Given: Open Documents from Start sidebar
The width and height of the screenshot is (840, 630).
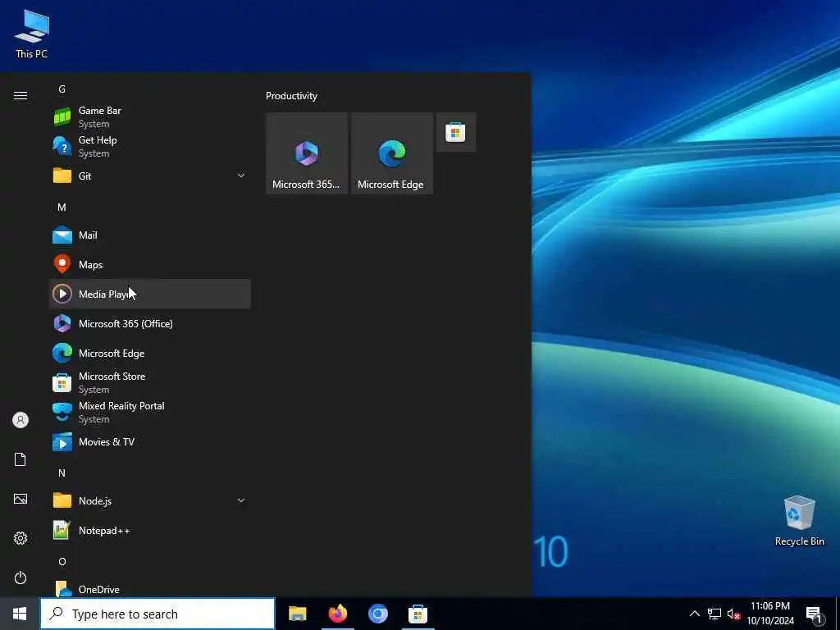Looking at the screenshot, I should 21,459.
